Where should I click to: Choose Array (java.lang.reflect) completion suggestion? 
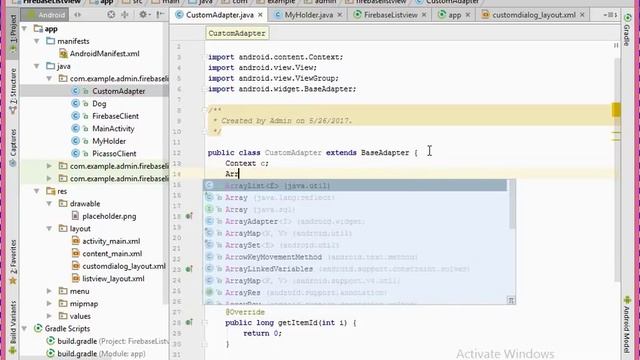click(x=355, y=198)
